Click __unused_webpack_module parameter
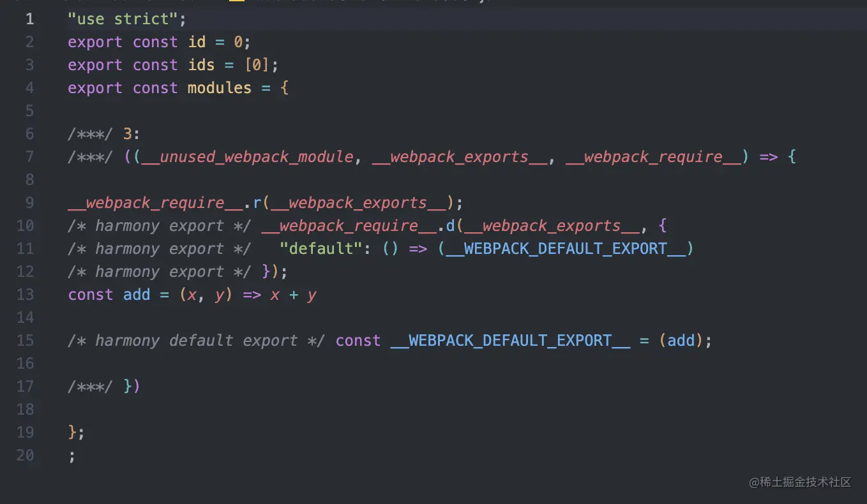867x504 pixels. click(248, 157)
